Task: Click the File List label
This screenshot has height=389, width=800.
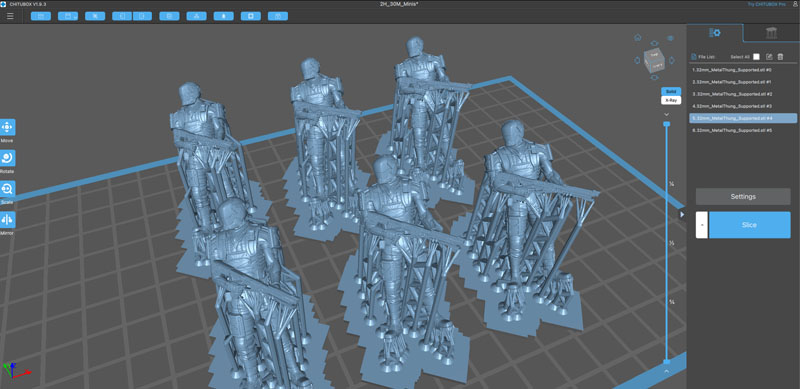Action: point(707,57)
